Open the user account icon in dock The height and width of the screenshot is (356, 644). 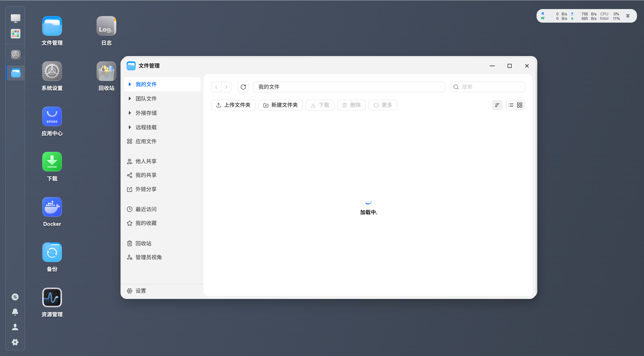coord(15,327)
